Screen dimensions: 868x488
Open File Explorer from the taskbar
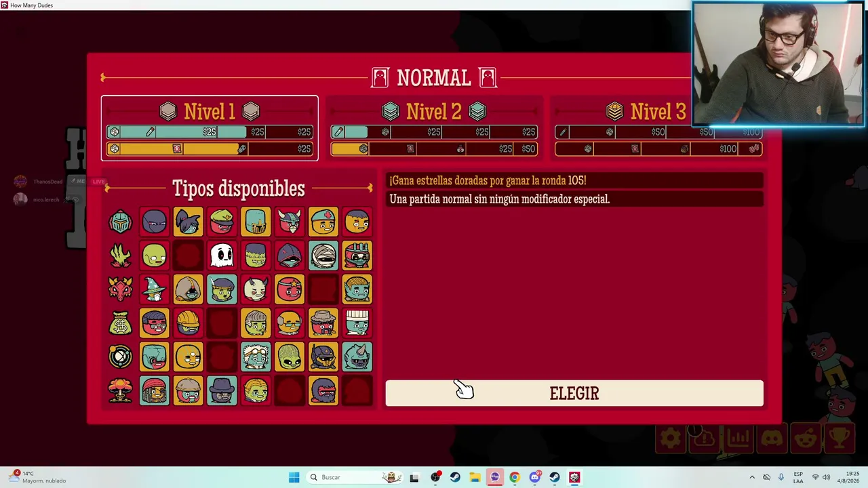tap(475, 477)
